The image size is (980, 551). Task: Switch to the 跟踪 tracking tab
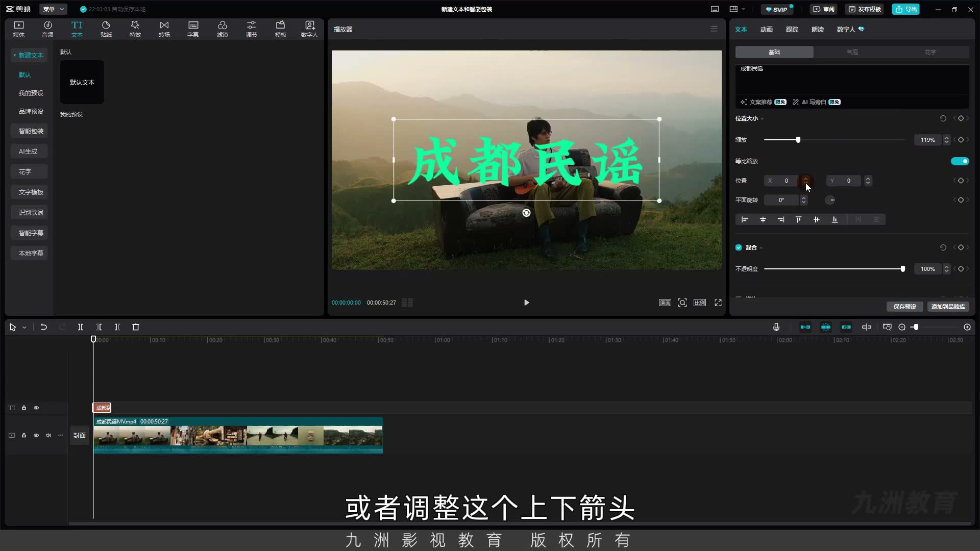click(x=792, y=29)
